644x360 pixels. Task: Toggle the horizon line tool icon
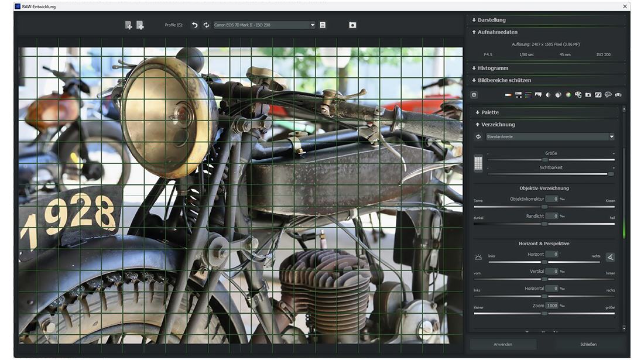(478, 257)
